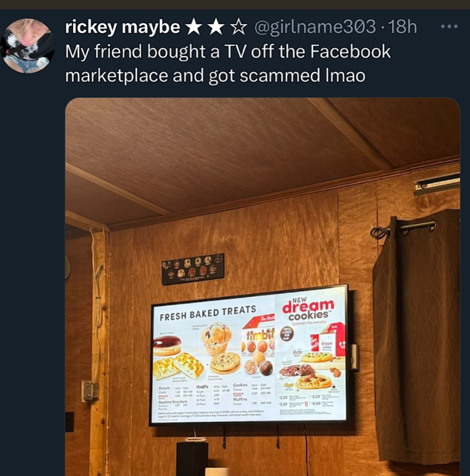This screenshot has height=476, width=470.
Task: Click the hockey jerseys plaque on wall
Action: click(193, 269)
